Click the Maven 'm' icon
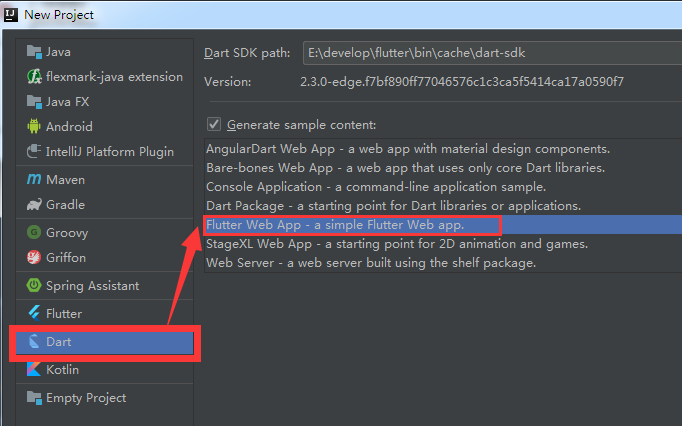 pyautogui.click(x=34, y=179)
